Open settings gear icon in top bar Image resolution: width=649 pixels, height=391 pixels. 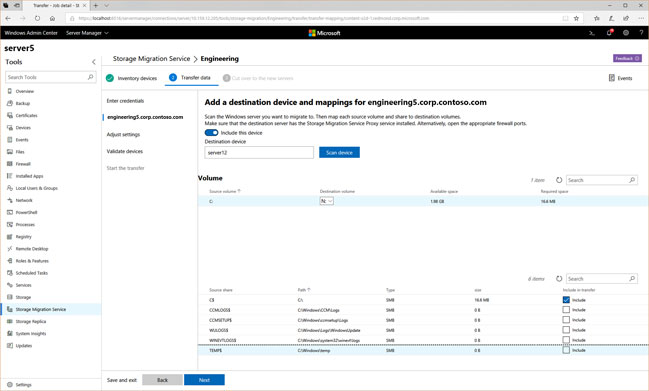point(626,33)
